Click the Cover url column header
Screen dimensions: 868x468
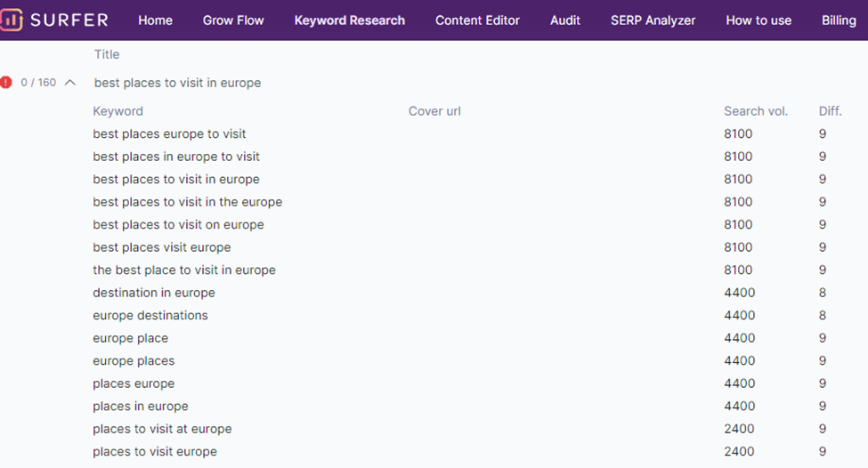tap(434, 111)
